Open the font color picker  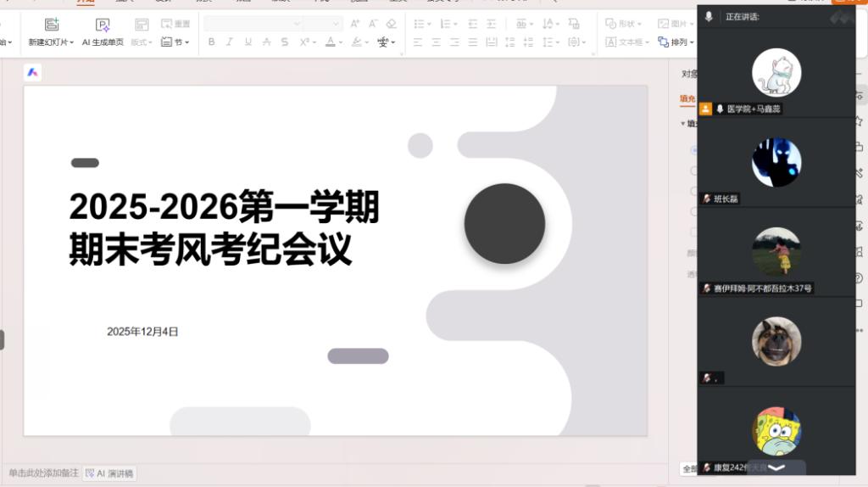point(331,42)
